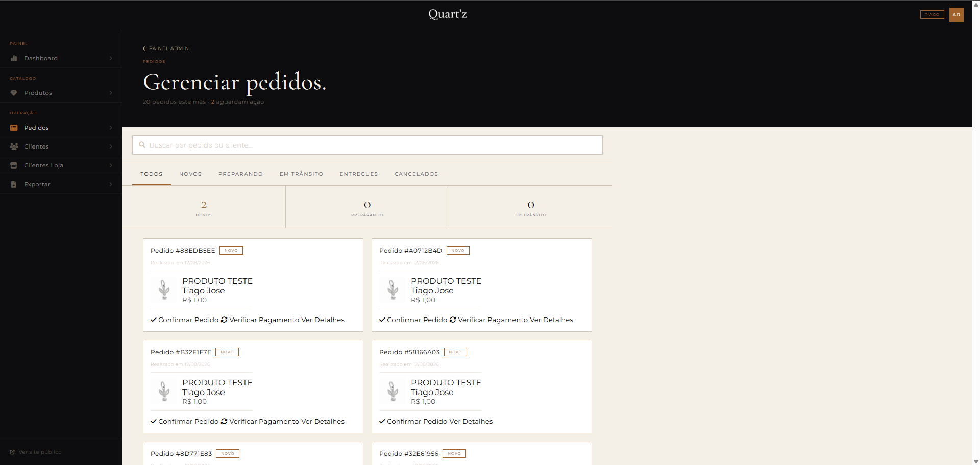The image size is (980, 465).
Task: Ver Detalhes of order #88EDB5EE
Action: (x=323, y=320)
